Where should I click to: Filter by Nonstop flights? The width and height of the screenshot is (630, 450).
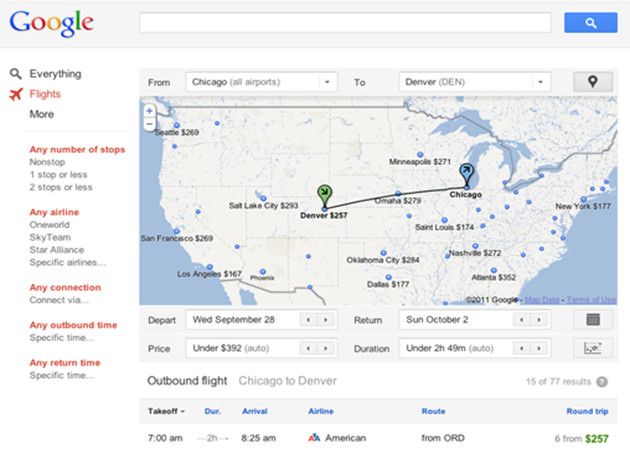[x=48, y=160]
